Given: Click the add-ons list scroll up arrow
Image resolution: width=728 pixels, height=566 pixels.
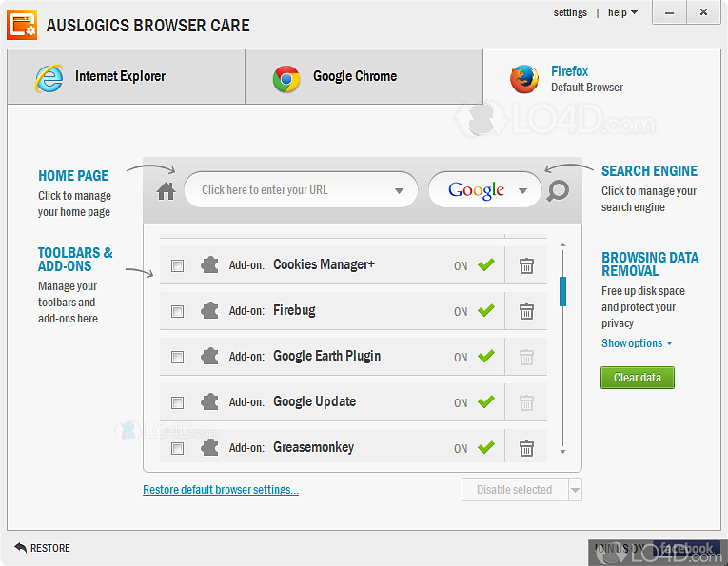Looking at the screenshot, I should click(x=562, y=244).
